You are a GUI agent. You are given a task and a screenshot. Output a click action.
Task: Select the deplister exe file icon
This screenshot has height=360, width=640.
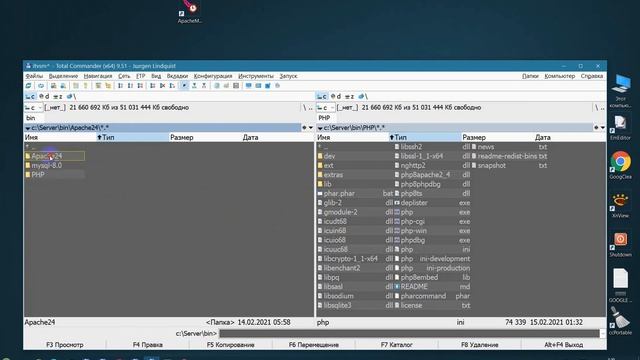(397, 203)
